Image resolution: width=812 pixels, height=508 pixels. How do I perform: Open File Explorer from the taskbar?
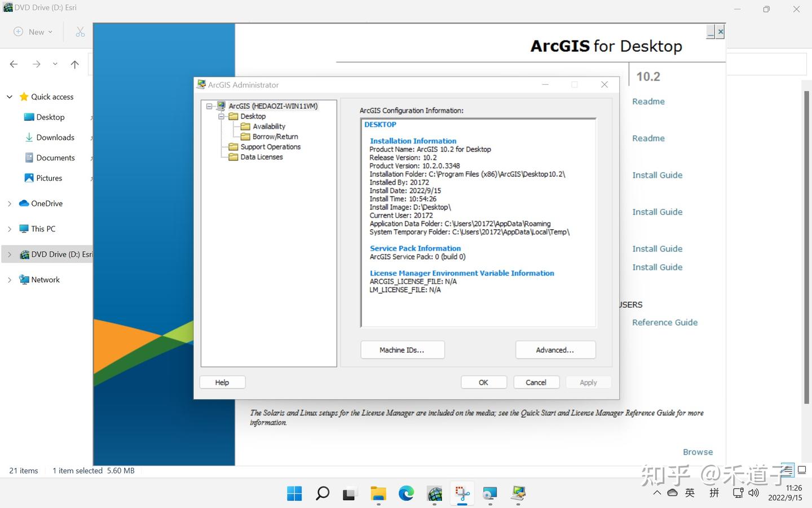(378, 493)
